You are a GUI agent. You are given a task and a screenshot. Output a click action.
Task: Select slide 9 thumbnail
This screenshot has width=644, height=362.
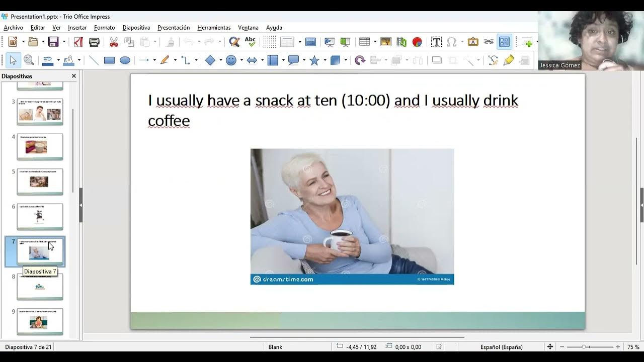pos(40,321)
